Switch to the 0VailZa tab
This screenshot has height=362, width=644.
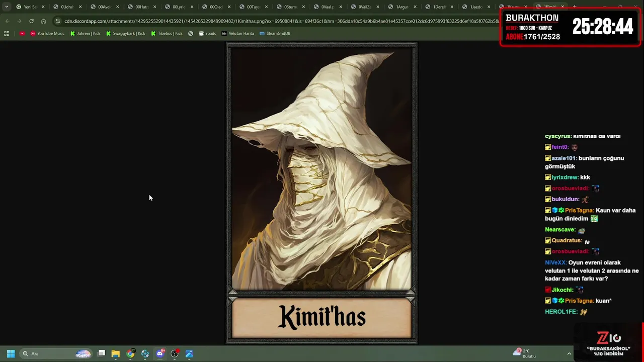pos(365,7)
